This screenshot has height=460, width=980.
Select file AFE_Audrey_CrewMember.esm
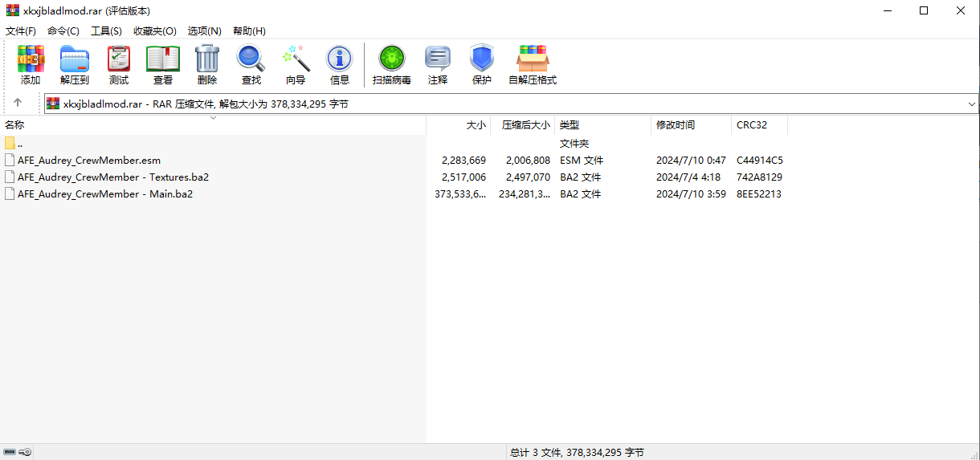(x=89, y=161)
